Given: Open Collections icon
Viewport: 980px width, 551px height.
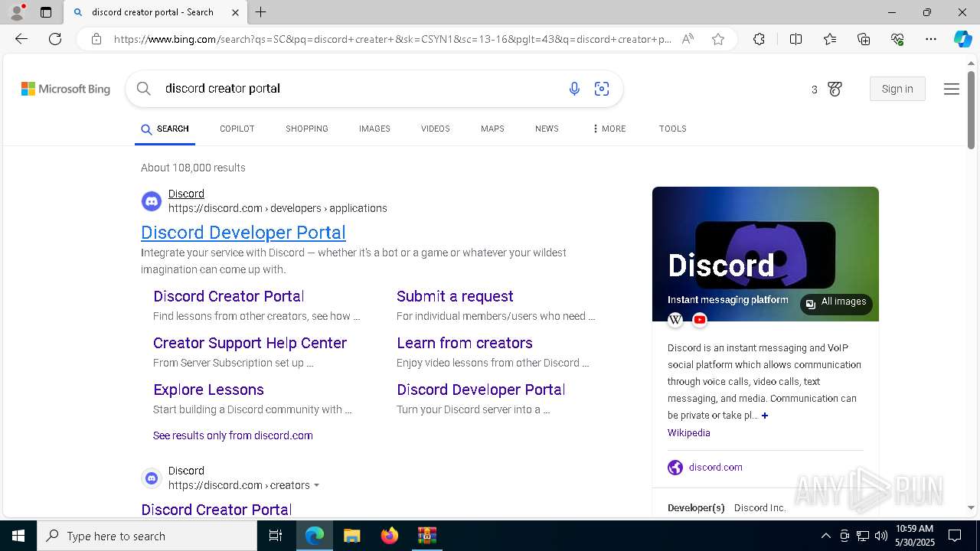Looking at the screenshot, I should click(864, 39).
